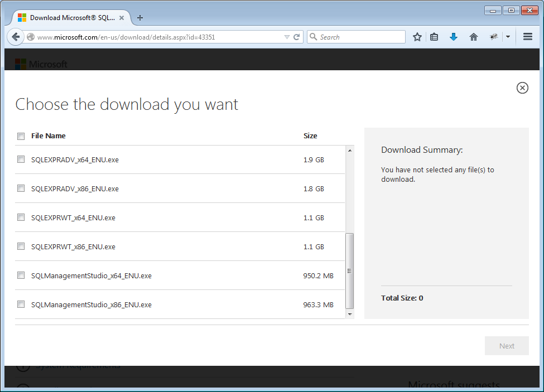Reload the page with the refresh icon
544x392 pixels.
click(x=297, y=37)
